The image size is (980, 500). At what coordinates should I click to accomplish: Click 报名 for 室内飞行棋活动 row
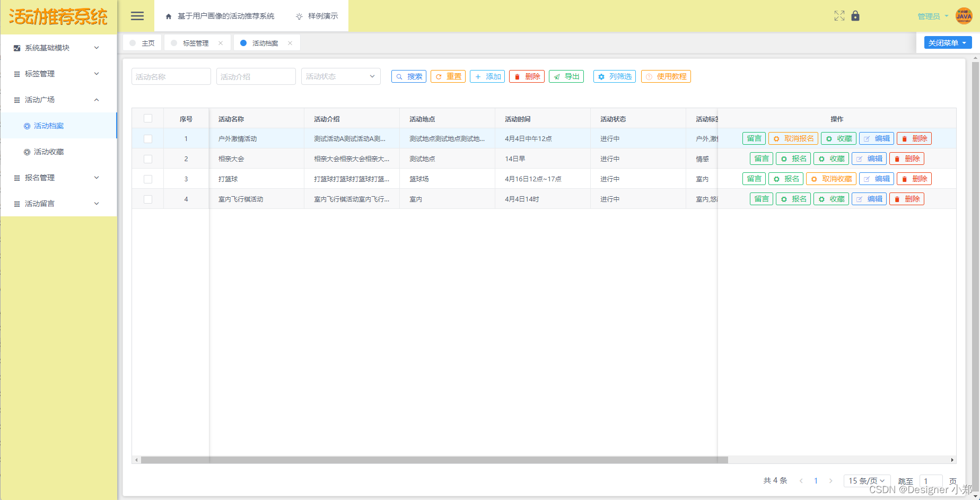[x=793, y=199]
